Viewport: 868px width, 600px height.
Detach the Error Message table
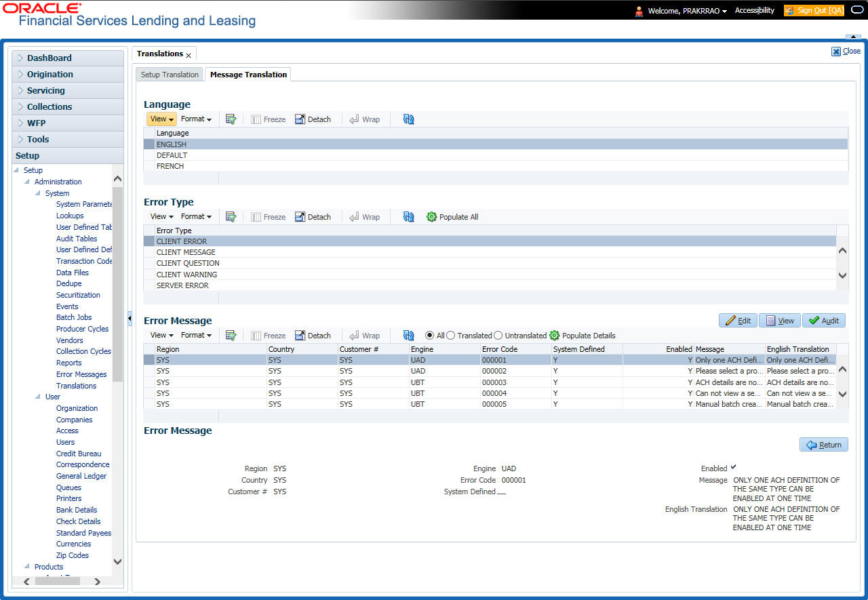[x=313, y=336]
